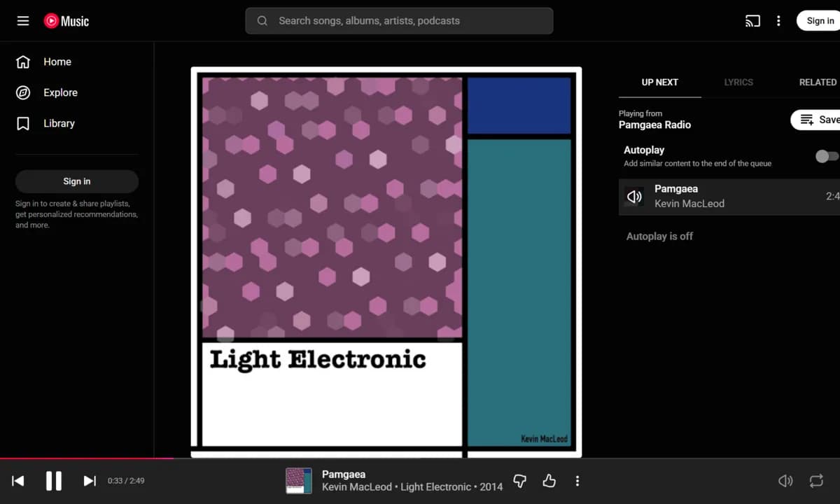The width and height of the screenshot is (840, 504).
Task: Click the search magnifier icon
Action: click(x=262, y=21)
